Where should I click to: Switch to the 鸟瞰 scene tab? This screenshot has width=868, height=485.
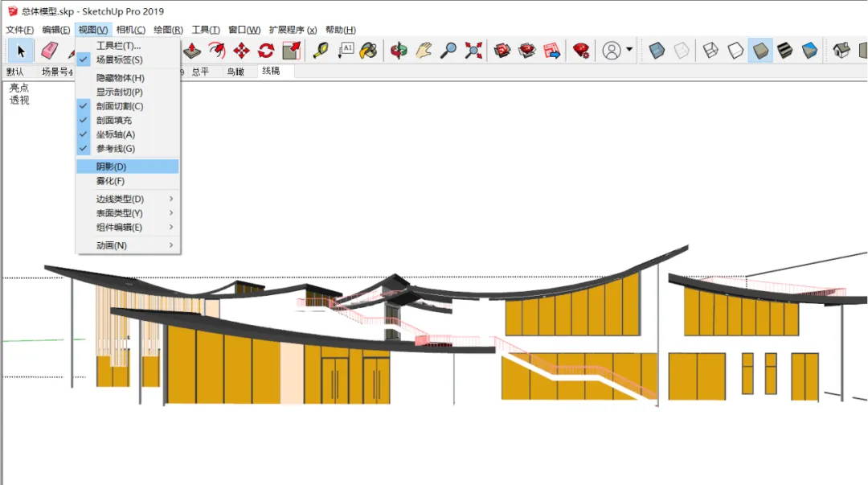pos(235,72)
